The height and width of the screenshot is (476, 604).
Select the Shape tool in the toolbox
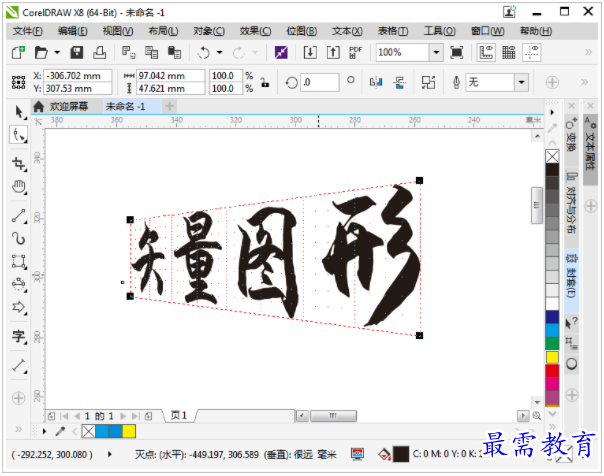[x=18, y=135]
